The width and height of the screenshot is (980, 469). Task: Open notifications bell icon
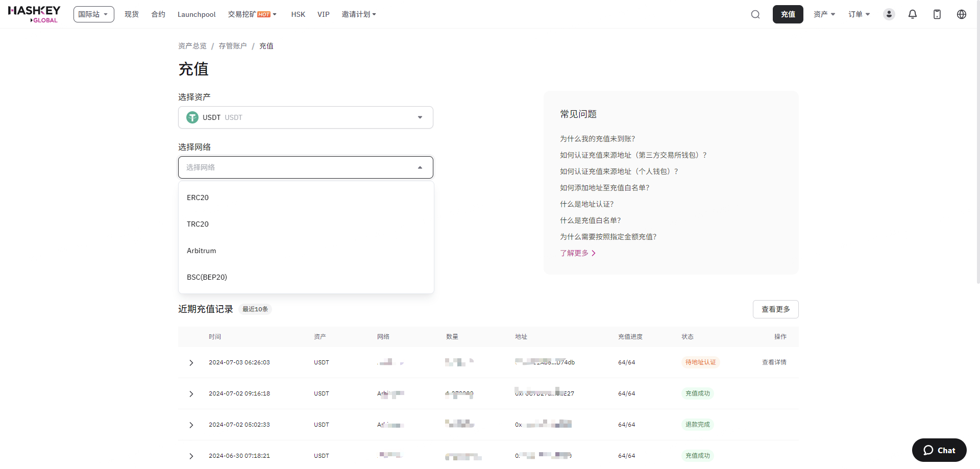[x=913, y=14]
